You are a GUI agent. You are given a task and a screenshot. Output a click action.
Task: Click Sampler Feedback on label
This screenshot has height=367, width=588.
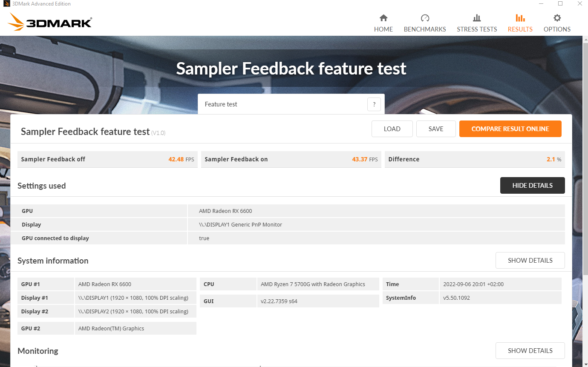(x=236, y=159)
